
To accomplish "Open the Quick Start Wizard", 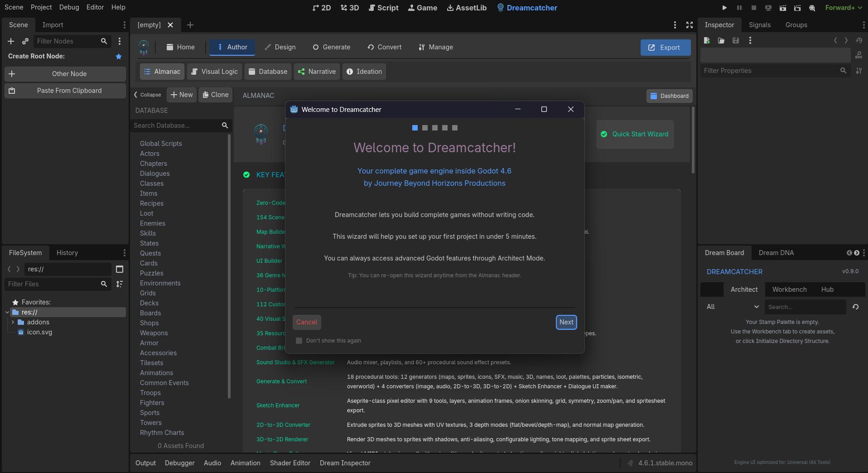I will [635, 134].
